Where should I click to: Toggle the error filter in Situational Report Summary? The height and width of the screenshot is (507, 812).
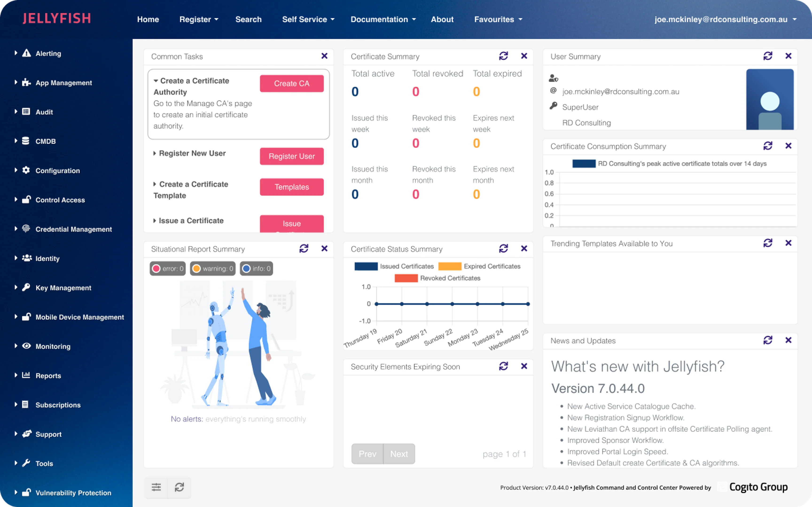[167, 268]
